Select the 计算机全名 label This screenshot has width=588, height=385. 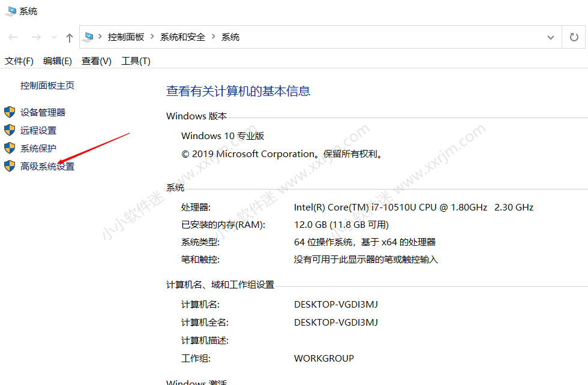click(x=205, y=323)
